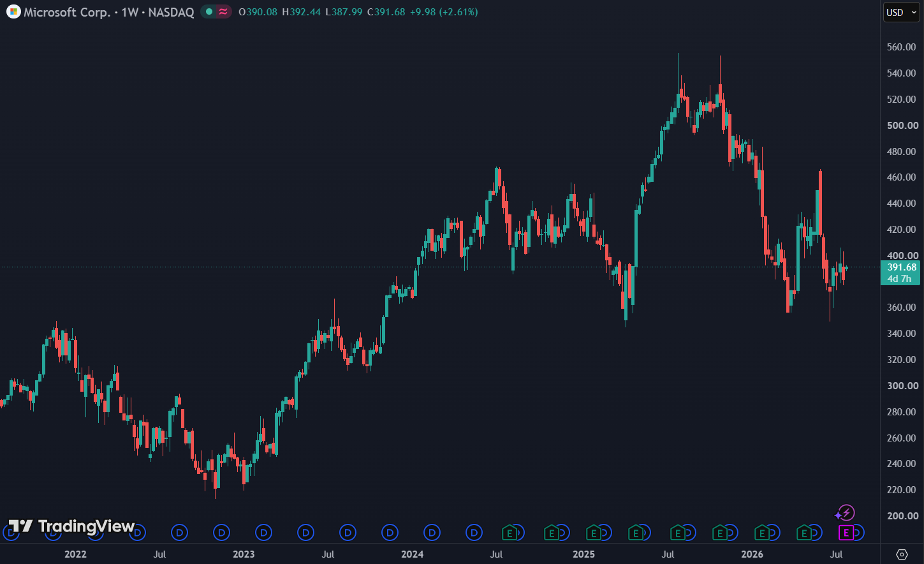Click the open value O390.08

point(258,12)
